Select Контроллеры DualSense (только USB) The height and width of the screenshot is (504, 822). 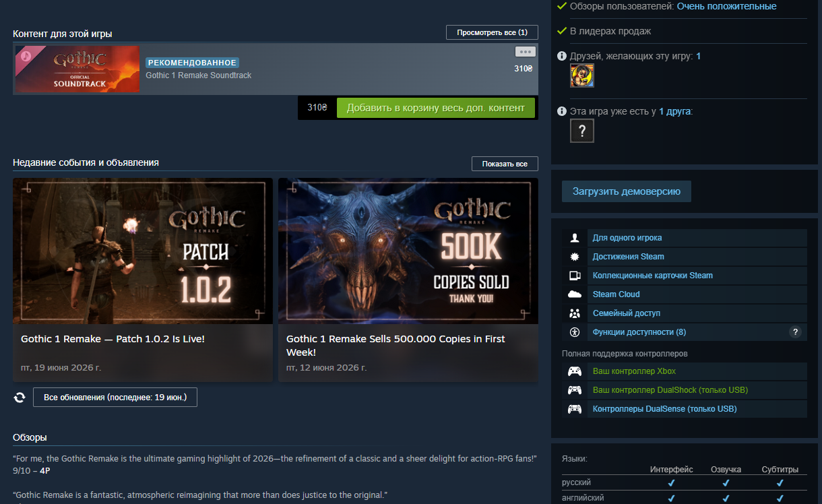click(665, 409)
